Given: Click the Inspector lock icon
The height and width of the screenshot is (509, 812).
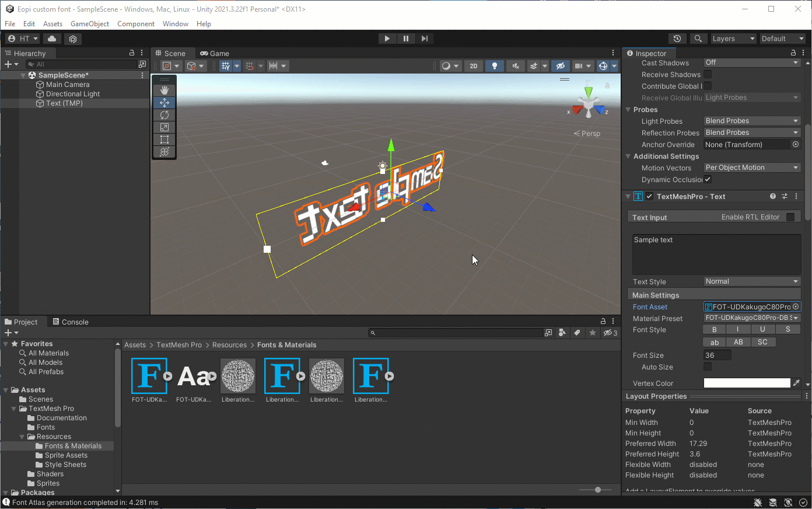Looking at the screenshot, I should point(793,53).
